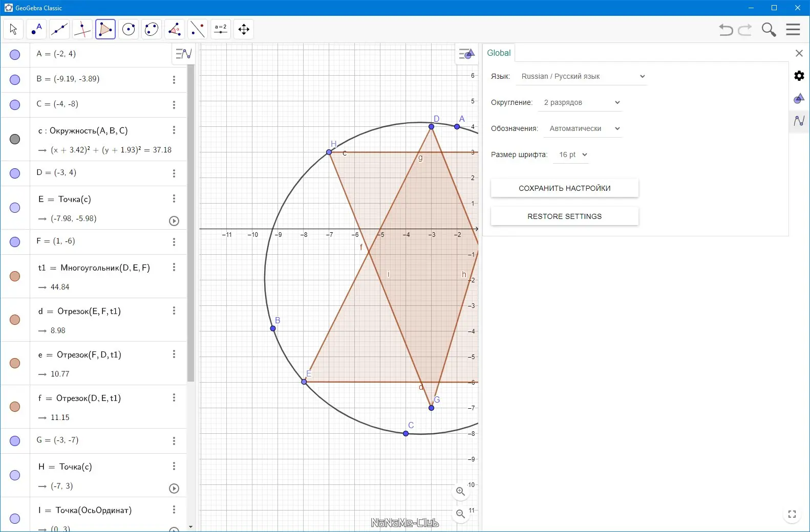This screenshot has height=532, width=810.
Task: Play animation for point H
Action: click(x=174, y=489)
